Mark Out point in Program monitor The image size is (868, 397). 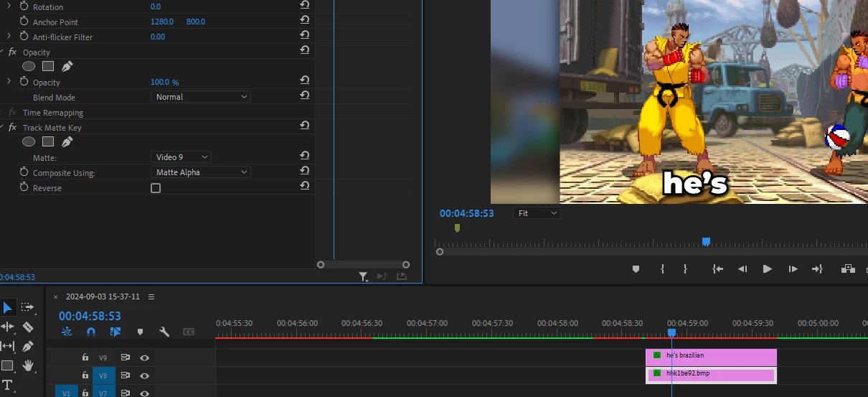coord(685,269)
